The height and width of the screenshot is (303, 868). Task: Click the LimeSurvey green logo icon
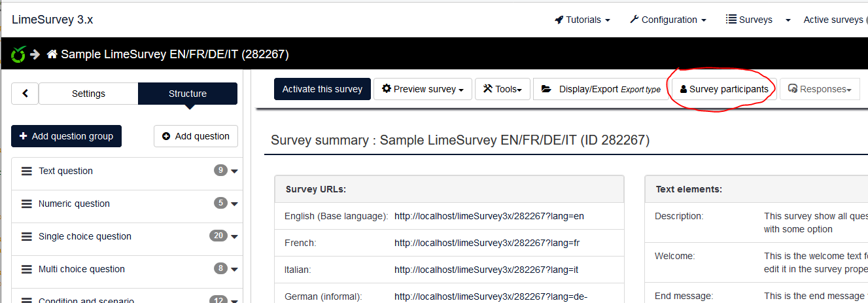point(18,54)
